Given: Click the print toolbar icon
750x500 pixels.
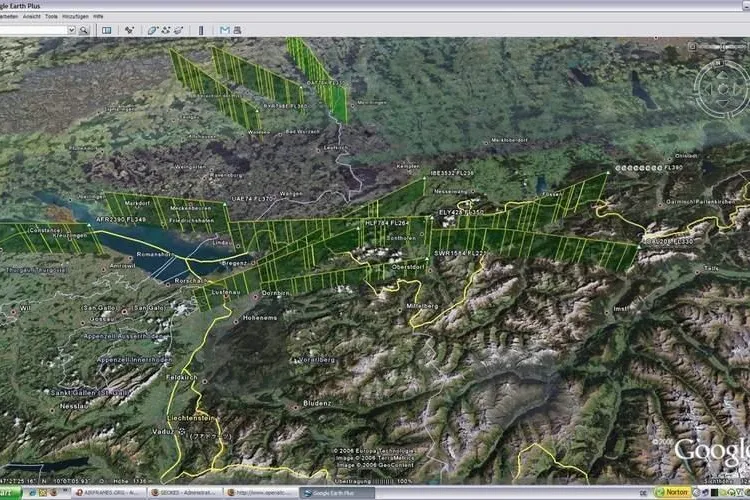Looking at the screenshot, I should pyautogui.click(x=237, y=30).
